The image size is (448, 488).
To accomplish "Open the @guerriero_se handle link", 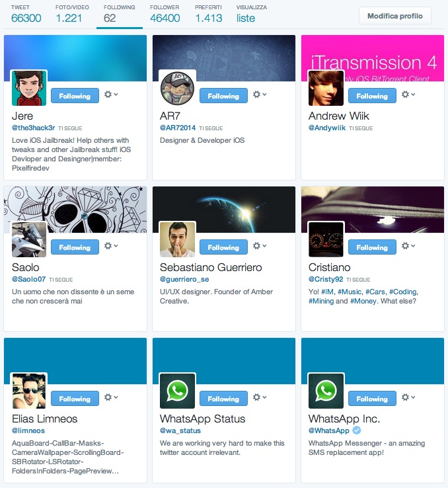I will (184, 279).
